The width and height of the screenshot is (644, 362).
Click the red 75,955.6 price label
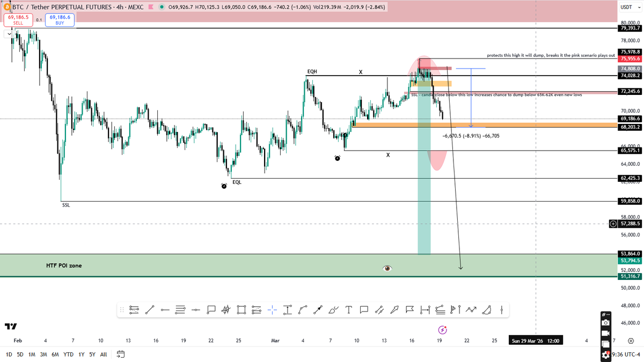(x=630, y=58)
